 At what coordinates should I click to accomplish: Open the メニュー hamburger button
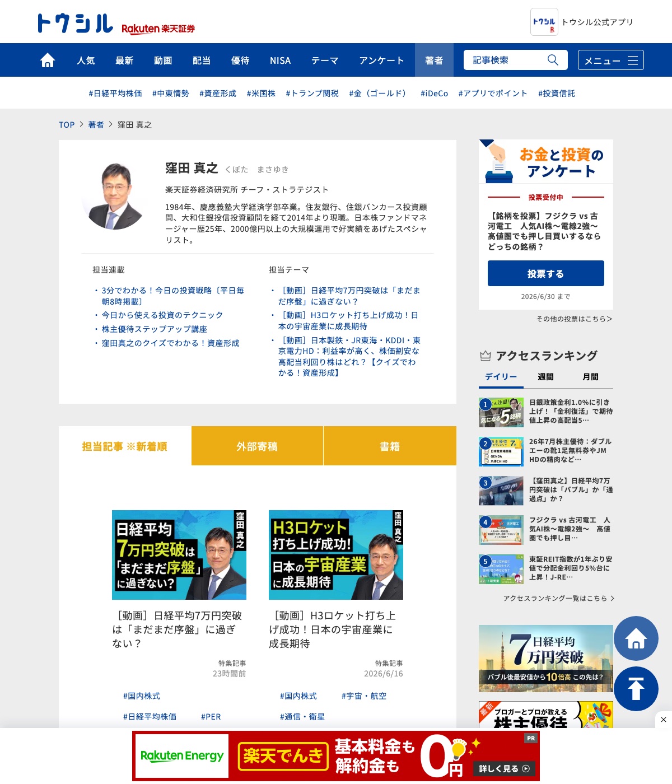pyautogui.click(x=611, y=60)
